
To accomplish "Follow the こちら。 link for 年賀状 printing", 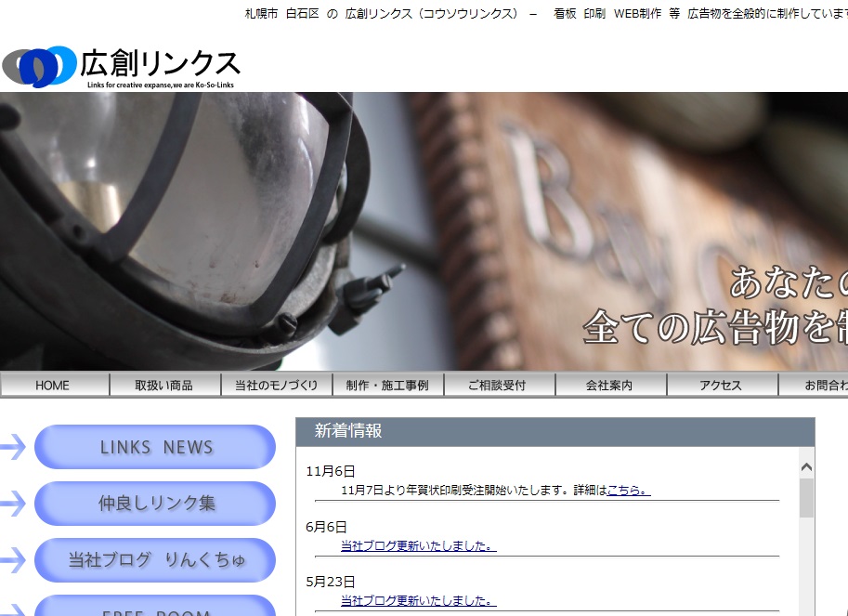I will 629,490.
